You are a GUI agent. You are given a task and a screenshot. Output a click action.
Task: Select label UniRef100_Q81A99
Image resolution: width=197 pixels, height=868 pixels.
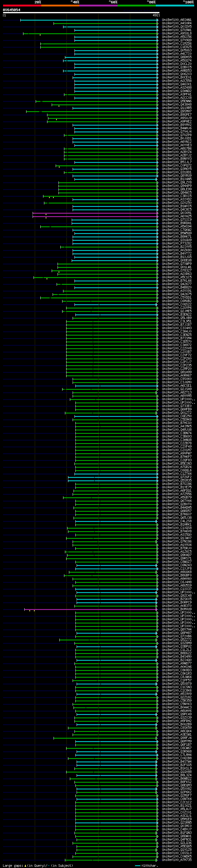[176, 372]
